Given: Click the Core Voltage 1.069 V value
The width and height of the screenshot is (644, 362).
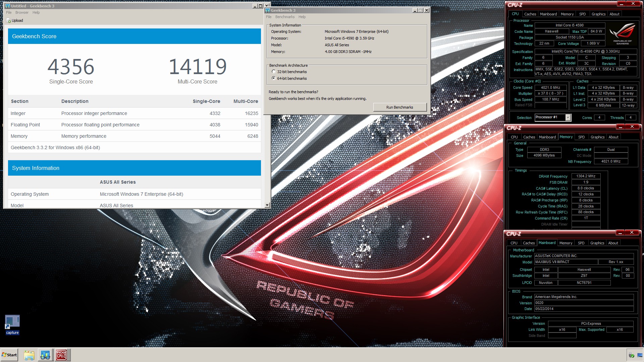Looking at the screenshot, I should 593,43.
